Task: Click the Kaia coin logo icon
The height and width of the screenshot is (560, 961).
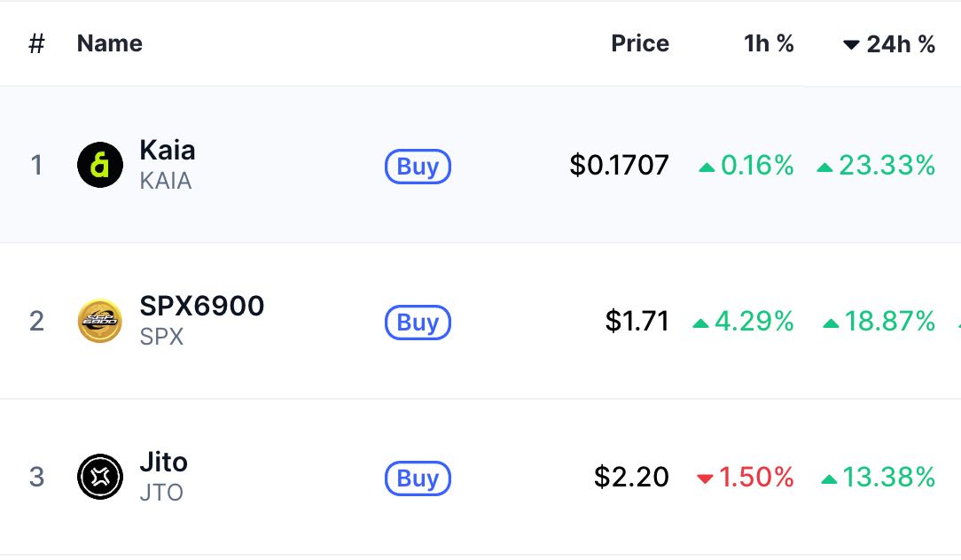Action: pos(100,165)
